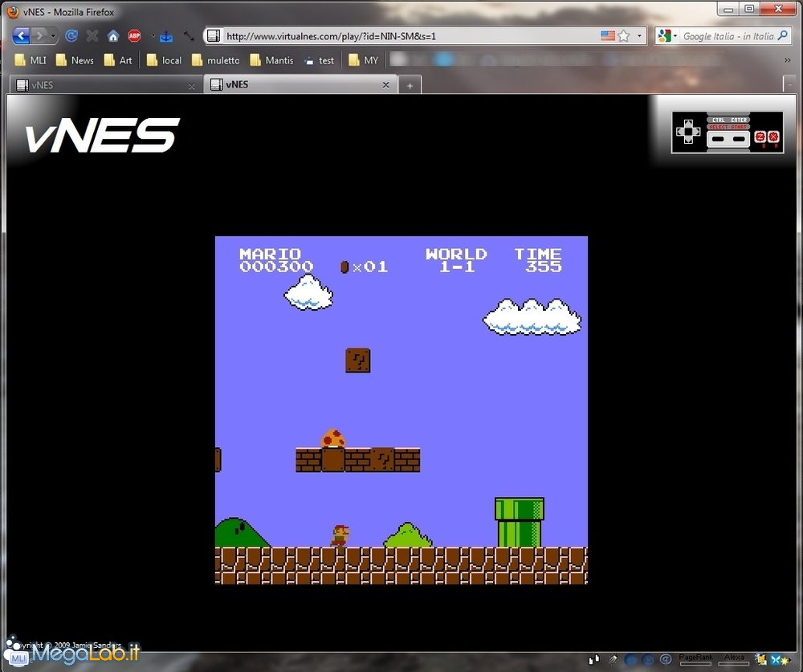This screenshot has width=803, height=672.
Task: Click the Stop loading X button
Action: coord(92,35)
